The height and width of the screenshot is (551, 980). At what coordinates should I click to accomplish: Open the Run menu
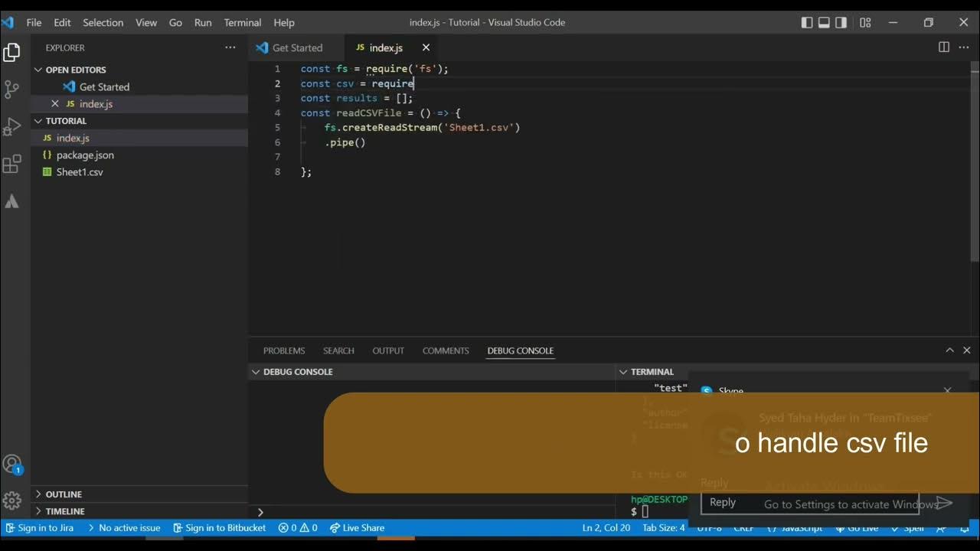click(203, 23)
